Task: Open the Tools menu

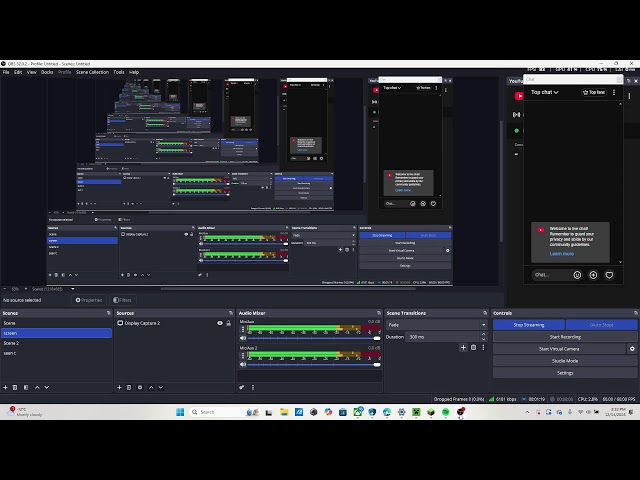Action: [119, 72]
